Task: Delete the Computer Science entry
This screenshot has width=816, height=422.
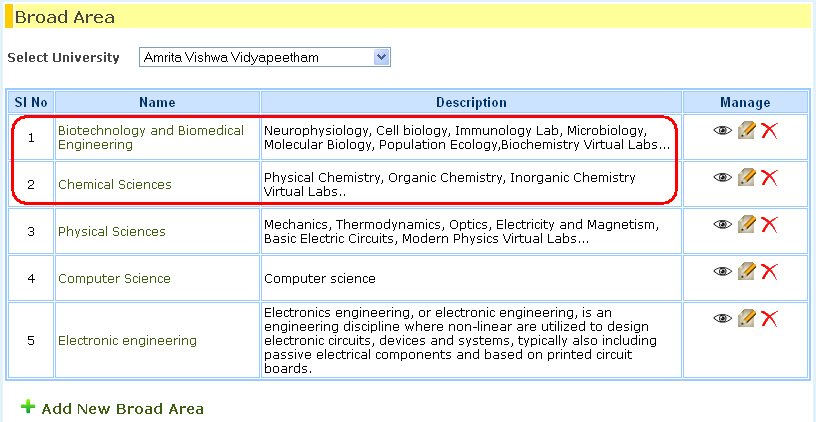Action: [x=769, y=271]
